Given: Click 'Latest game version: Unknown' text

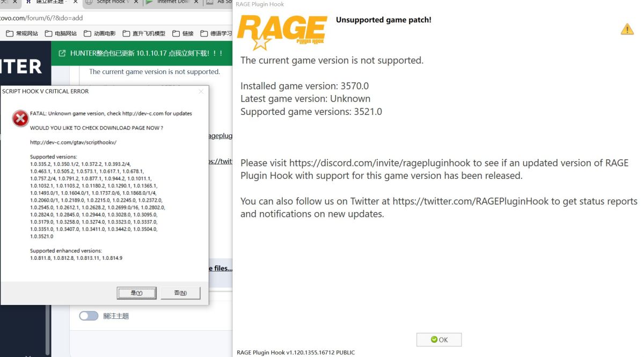Looking at the screenshot, I should click(x=305, y=99).
